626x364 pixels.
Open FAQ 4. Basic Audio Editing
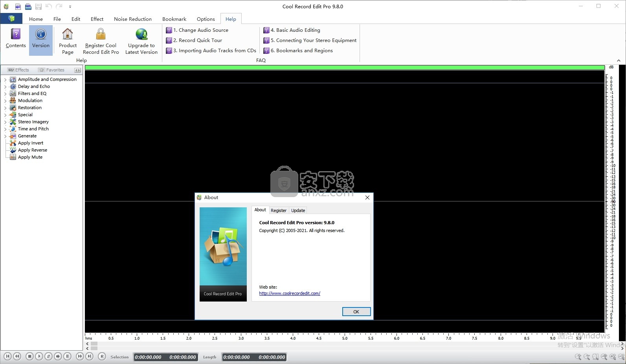pos(292,30)
